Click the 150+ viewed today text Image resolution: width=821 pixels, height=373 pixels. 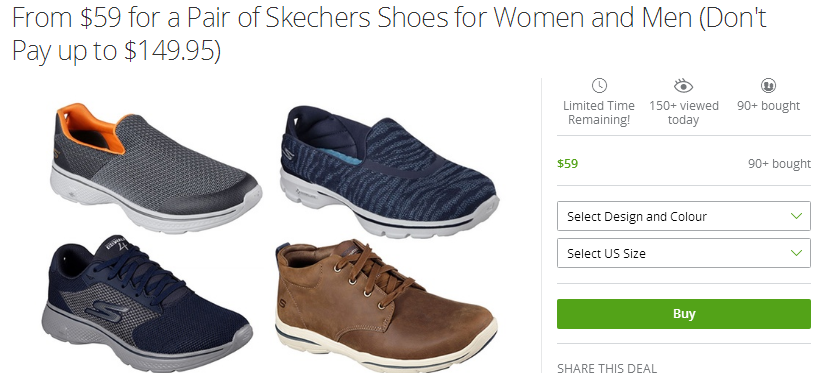[x=683, y=113]
